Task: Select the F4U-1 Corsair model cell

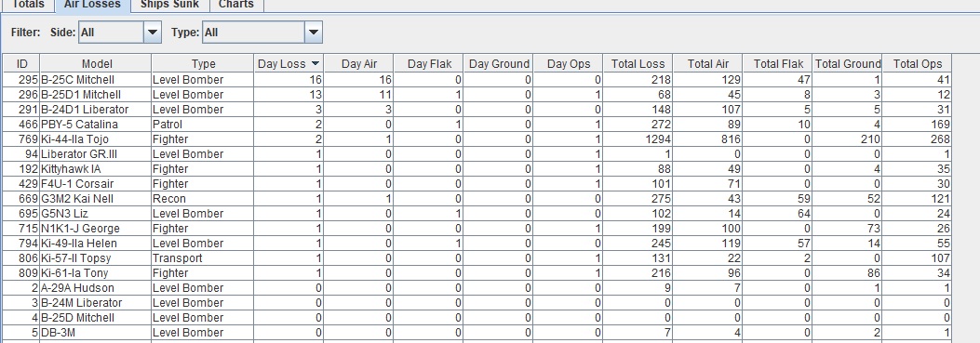Action: pyautogui.click(x=96, y=184)
